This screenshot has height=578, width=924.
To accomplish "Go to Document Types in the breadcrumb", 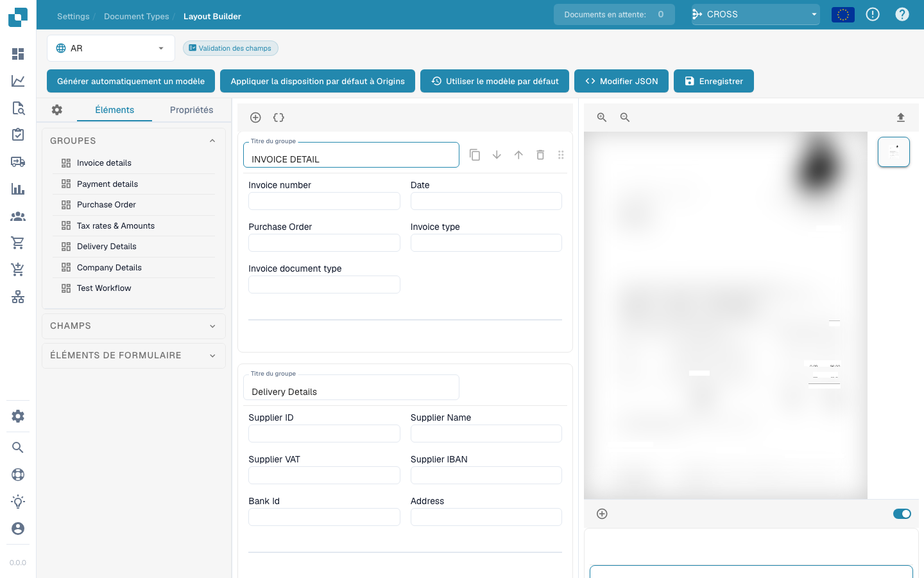I will [x=137, y=16].
